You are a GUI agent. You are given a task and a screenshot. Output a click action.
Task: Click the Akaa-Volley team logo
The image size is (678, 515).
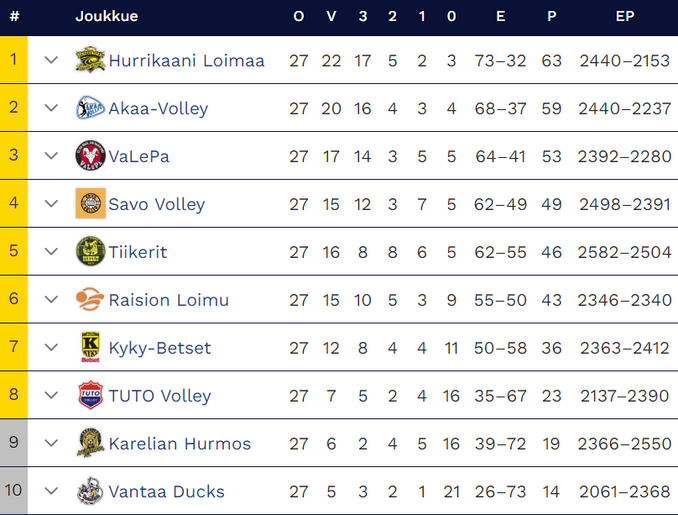(90, 108)
